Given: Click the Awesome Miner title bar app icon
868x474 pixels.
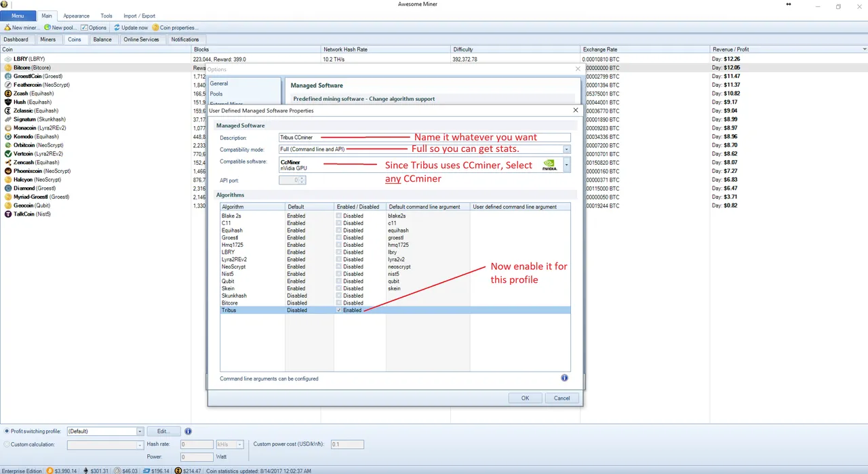Looking at the screenshot, I should point(5,5).
